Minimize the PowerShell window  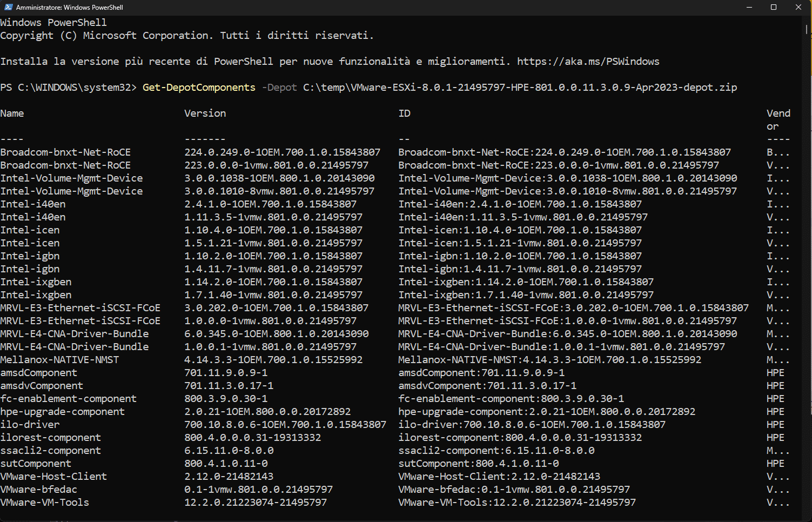(x=749, y=7)
